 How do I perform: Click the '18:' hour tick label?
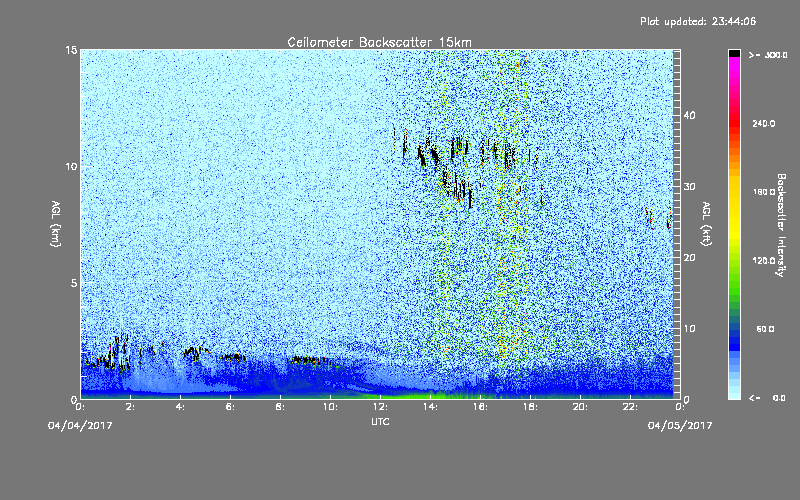(x=531, y=407)
